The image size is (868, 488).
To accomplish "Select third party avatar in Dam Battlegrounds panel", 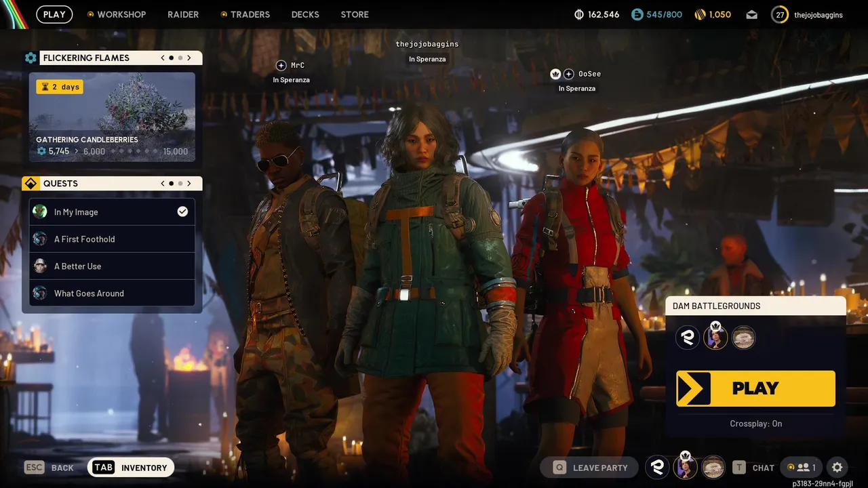I will (x=743, y=338).
